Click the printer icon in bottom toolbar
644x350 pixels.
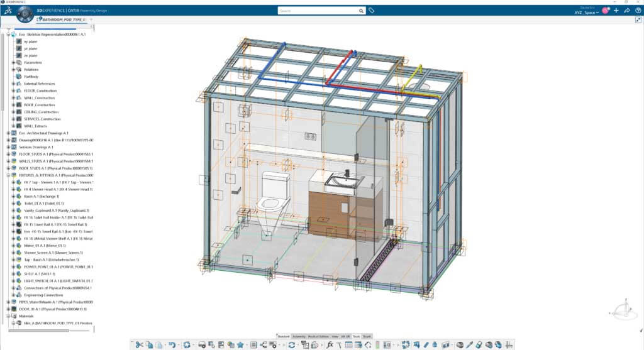[x=202, y=345]
